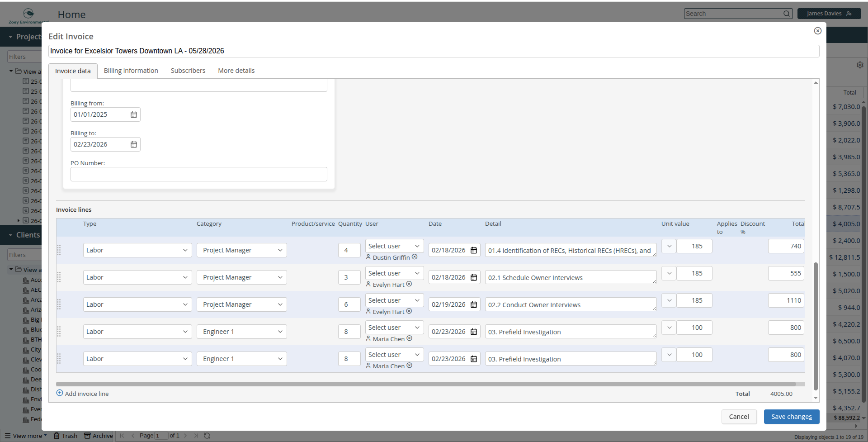Click the search magnifier icon in Home window
The image size is (868, 442).
[787, 14]
